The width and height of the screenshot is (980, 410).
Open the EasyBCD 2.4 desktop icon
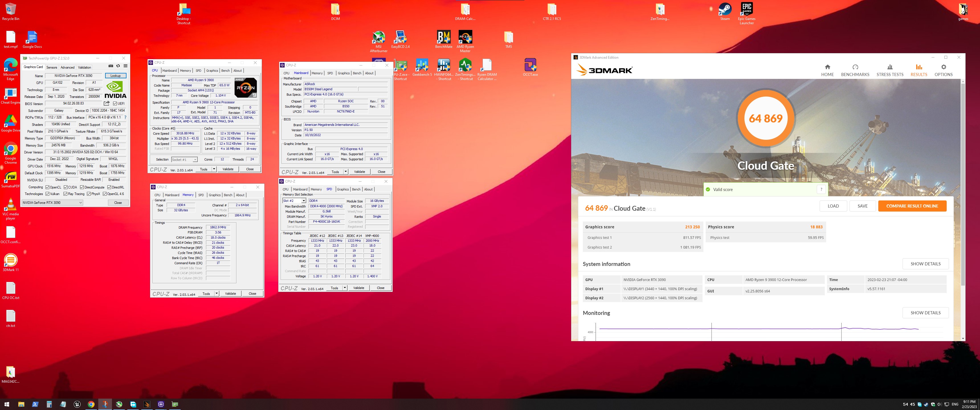tap(400, 40)
